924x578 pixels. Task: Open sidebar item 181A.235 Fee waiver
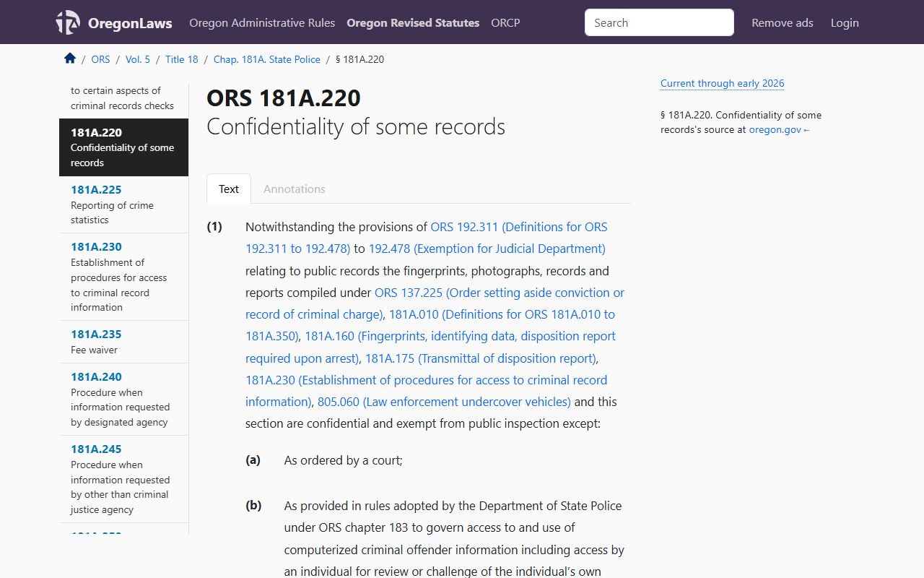click(x=123, y=342)
